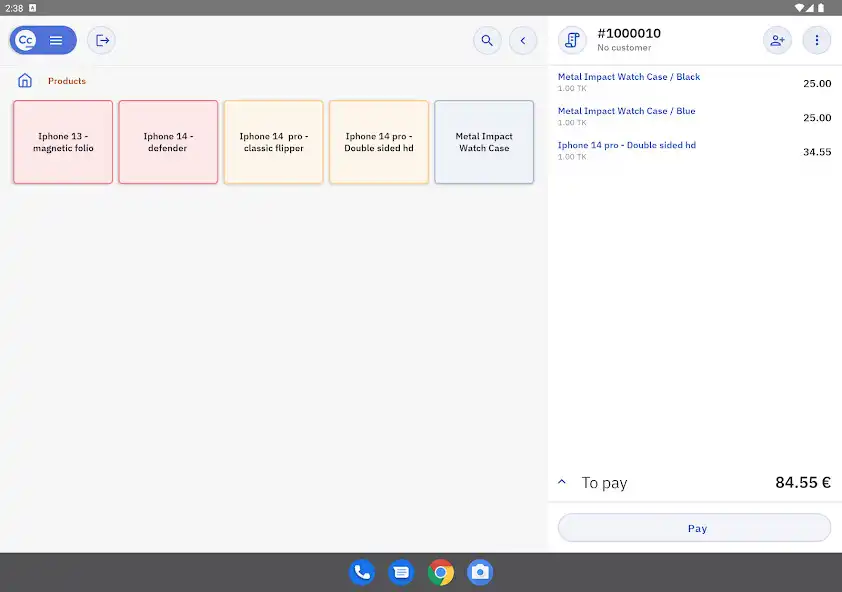Viewport: 842px width, 592px height.
Task: Click the logout exit icon
Action: click(101, 41)
